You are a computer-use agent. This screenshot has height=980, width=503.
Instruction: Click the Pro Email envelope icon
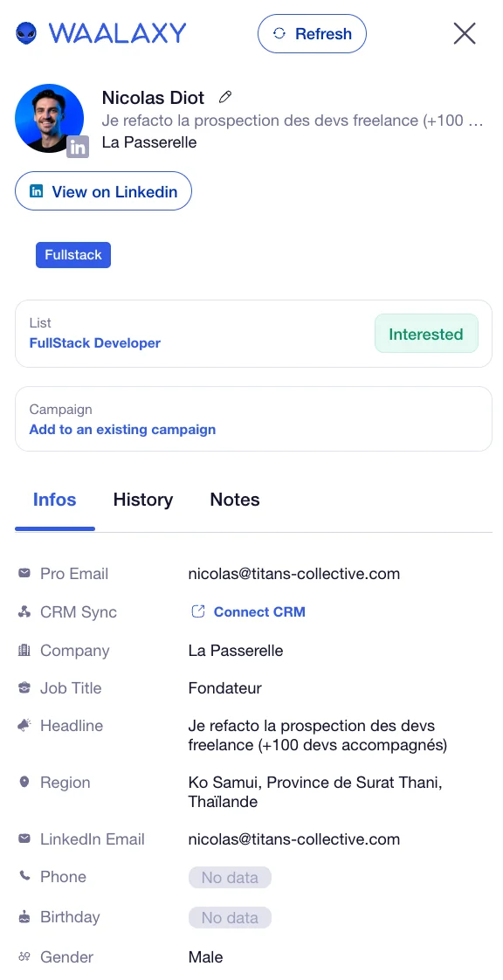(x=24, y=573)
